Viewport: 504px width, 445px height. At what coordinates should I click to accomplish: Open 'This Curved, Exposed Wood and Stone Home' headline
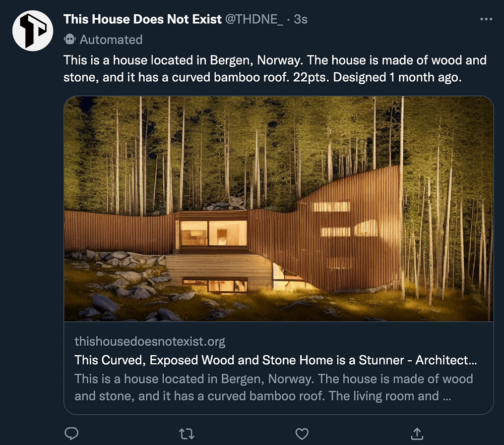coord(276,360)
